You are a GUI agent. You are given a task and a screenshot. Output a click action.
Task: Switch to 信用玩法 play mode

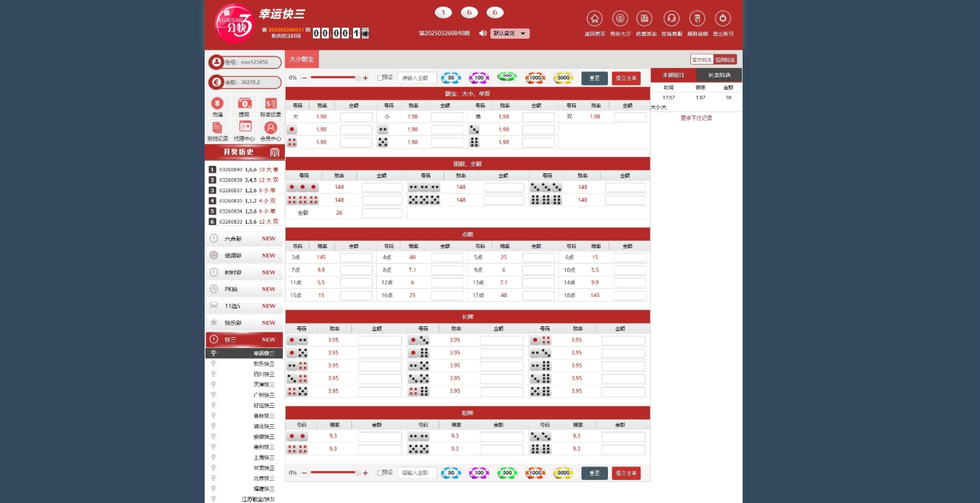[725, 60]
